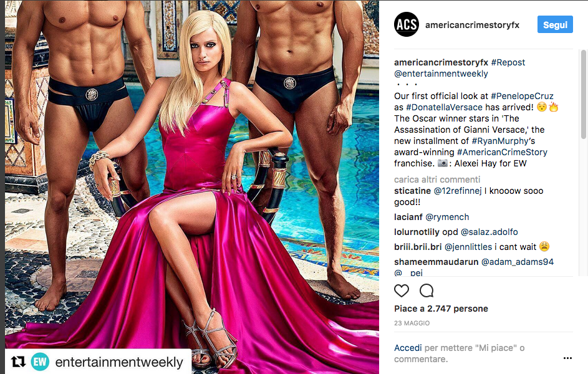
Task: Click the ACS profile avatar
Action: [407, 25]
